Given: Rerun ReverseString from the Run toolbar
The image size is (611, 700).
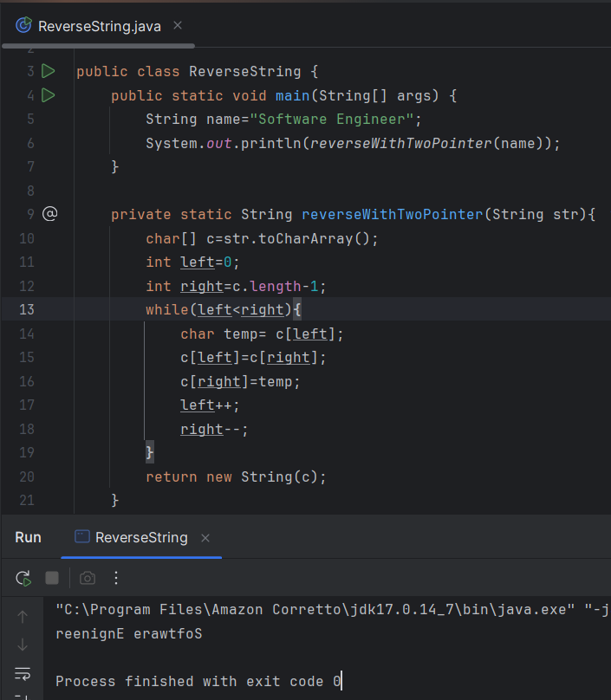Looking at the screenshot, I should (23, 578).
